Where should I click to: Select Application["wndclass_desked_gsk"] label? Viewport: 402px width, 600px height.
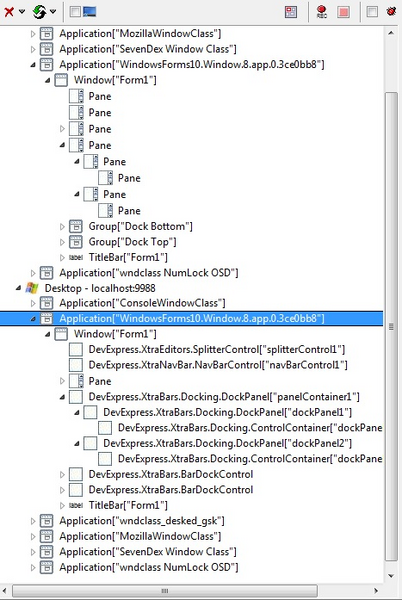[x=142, y=521]
